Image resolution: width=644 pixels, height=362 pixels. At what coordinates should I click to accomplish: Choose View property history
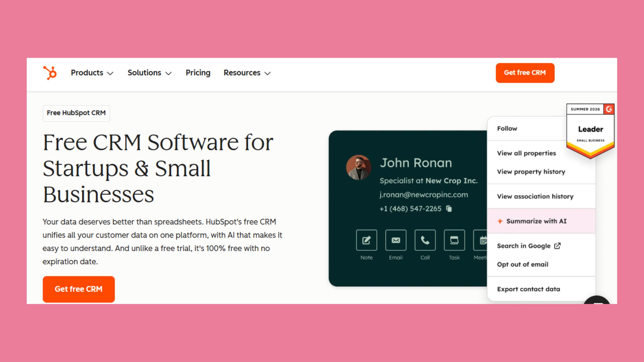531,172
